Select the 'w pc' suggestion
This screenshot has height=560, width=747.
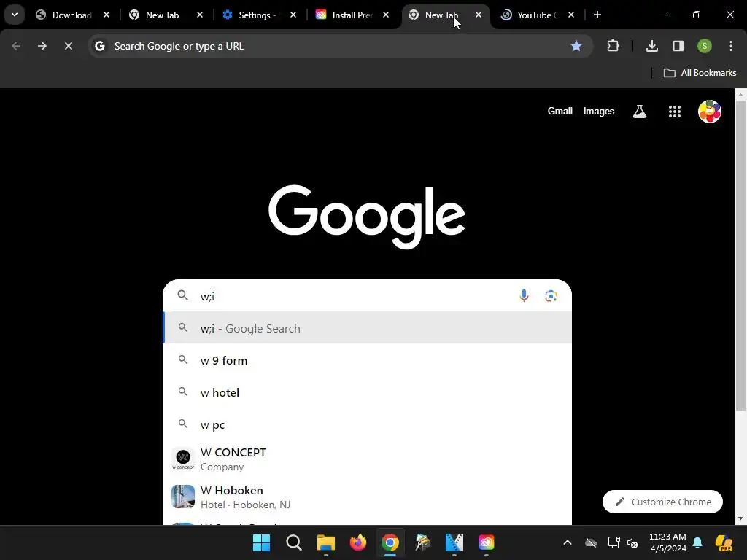tap(368, 424)
